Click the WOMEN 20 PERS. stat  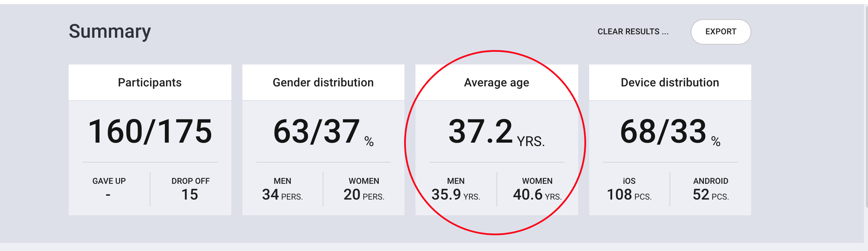tap(364, 189)
